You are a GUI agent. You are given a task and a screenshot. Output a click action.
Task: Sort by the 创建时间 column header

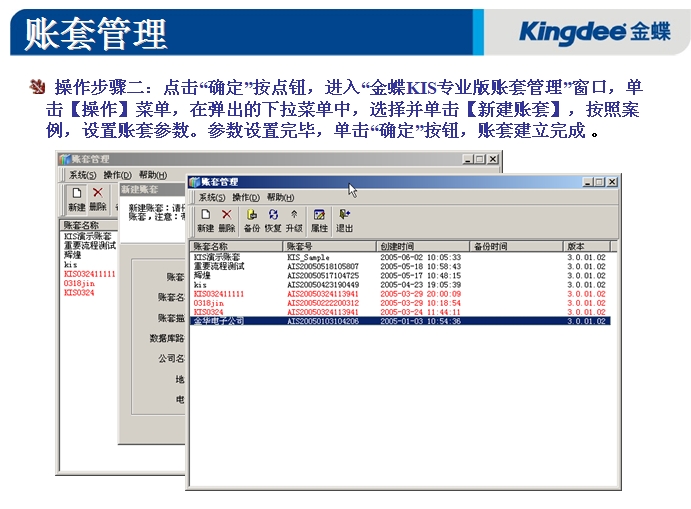click(423, 246)
